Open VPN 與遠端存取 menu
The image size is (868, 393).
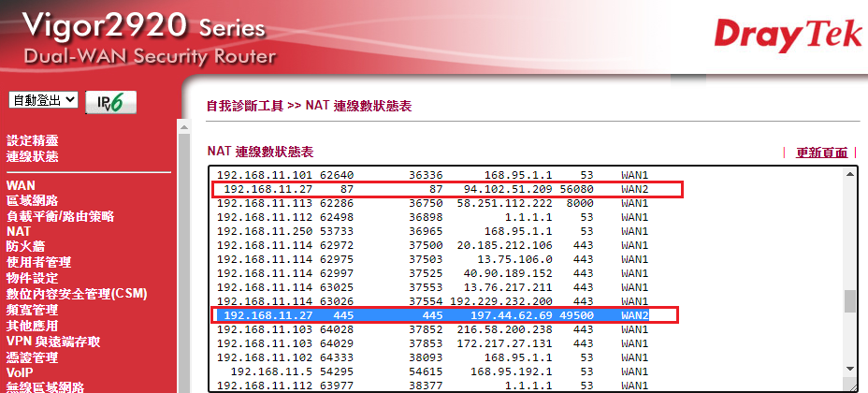(53, 342)
